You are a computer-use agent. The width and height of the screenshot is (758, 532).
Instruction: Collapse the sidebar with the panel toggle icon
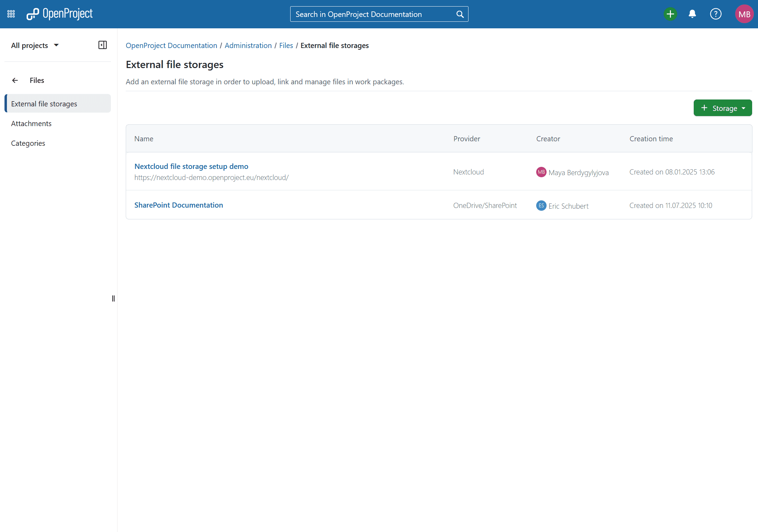click(103, 45)
